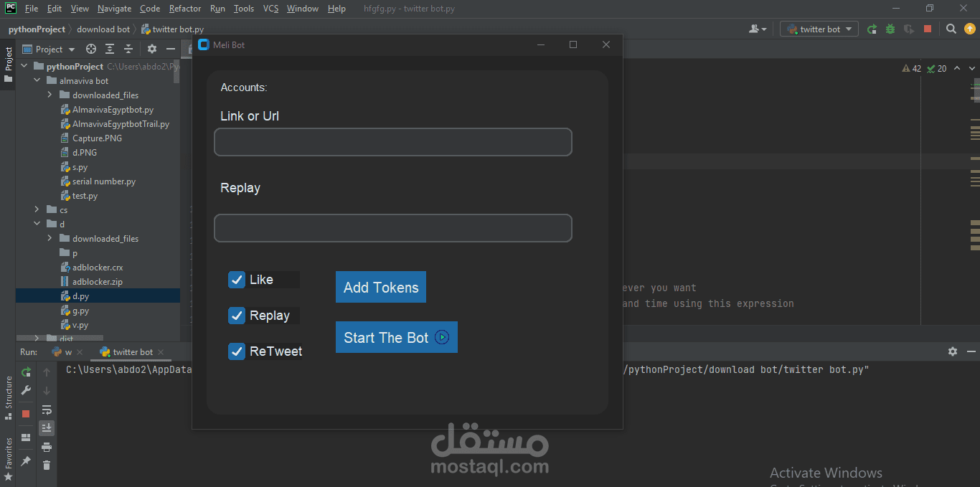Click the Debug bug icon in the top toolbar
Viewport: 980px width, 487px height.
890,29
